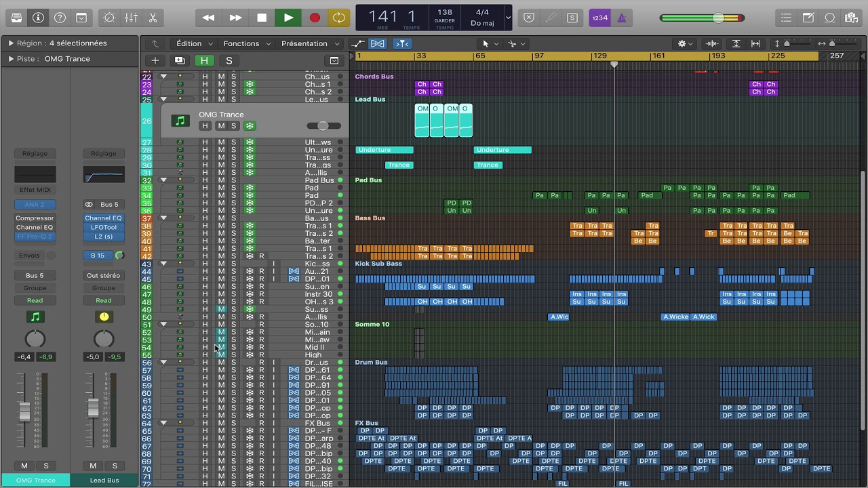Screen dimensions: 868x488
Task: Rewind the transport
Action: point(209,18)
